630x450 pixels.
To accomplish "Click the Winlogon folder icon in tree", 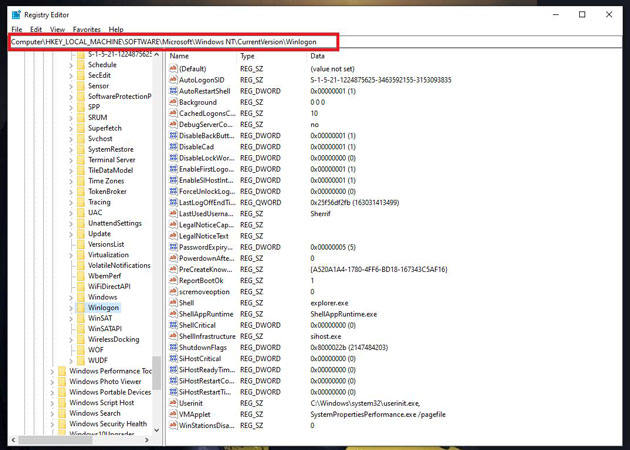I will [x=81, y=308].
